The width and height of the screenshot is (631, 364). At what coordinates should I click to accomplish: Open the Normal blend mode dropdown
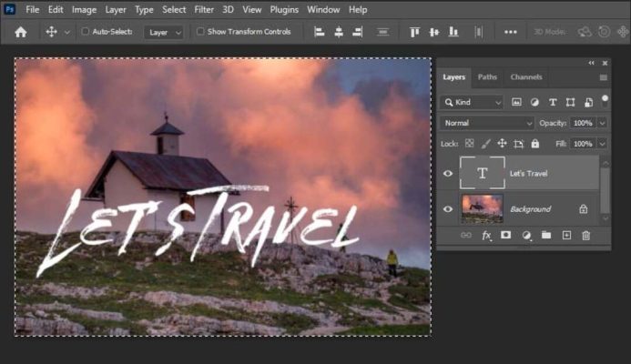(487, 123)
